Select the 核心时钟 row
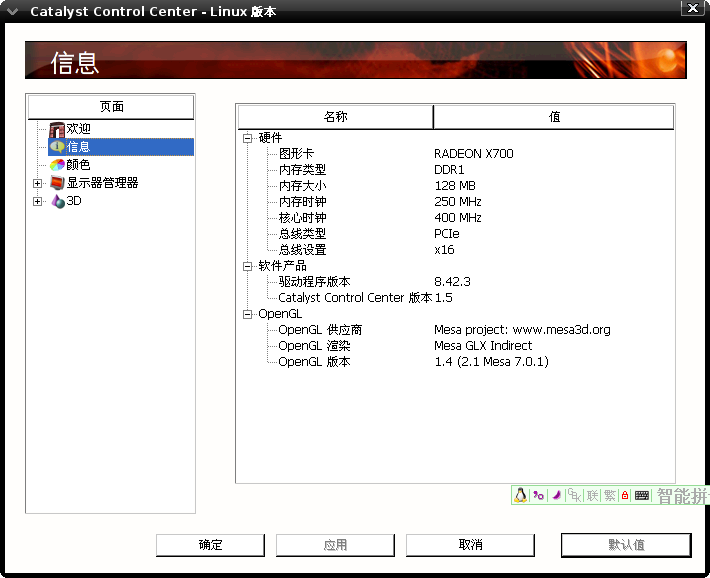 tap(458, 218)
